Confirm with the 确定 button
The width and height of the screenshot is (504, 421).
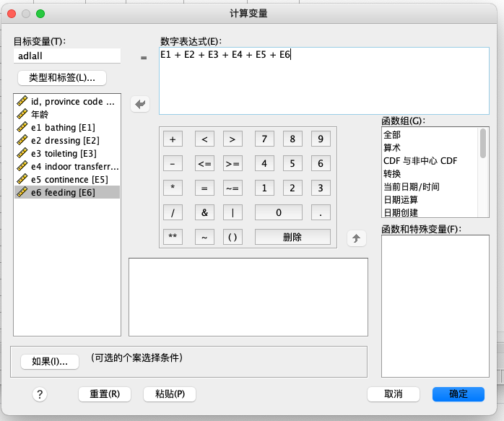coord(459,394)
